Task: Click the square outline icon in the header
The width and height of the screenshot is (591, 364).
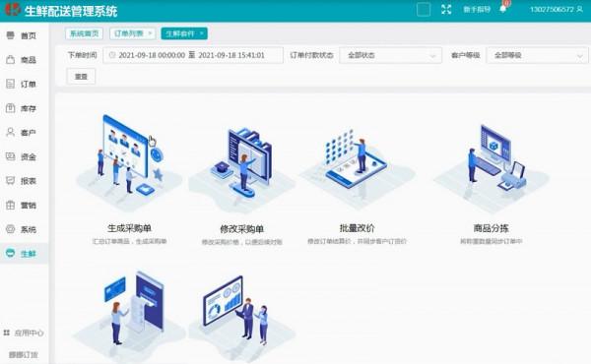Action: click(x=424, y=10)
